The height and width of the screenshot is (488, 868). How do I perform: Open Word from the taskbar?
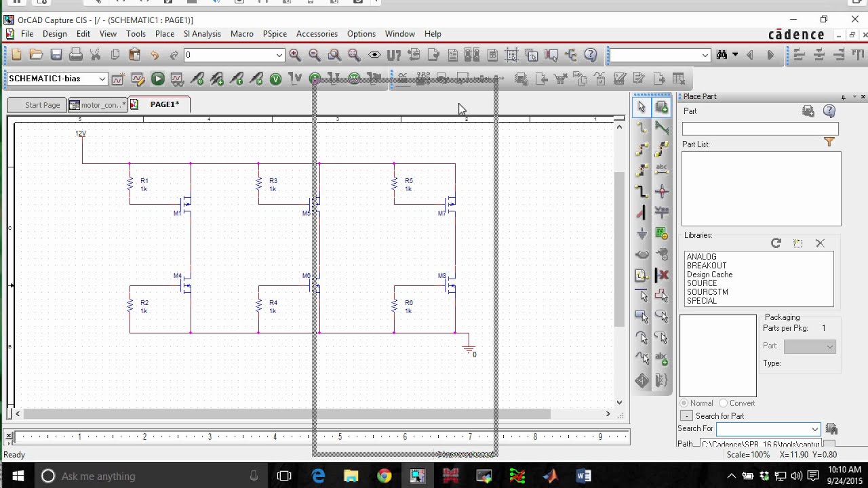[x=583, y=476]
